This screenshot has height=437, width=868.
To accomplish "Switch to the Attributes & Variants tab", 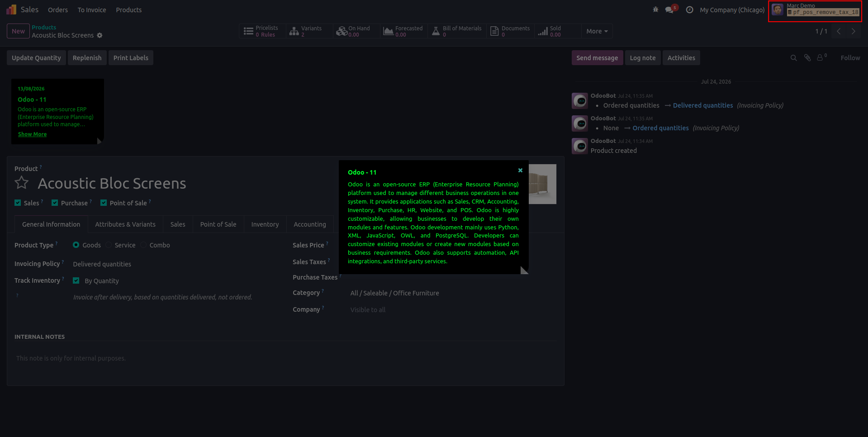I will tap(125, 224).
